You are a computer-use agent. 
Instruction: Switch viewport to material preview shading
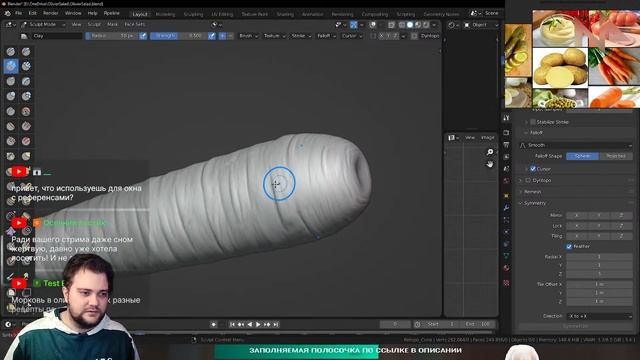(418, 25)
